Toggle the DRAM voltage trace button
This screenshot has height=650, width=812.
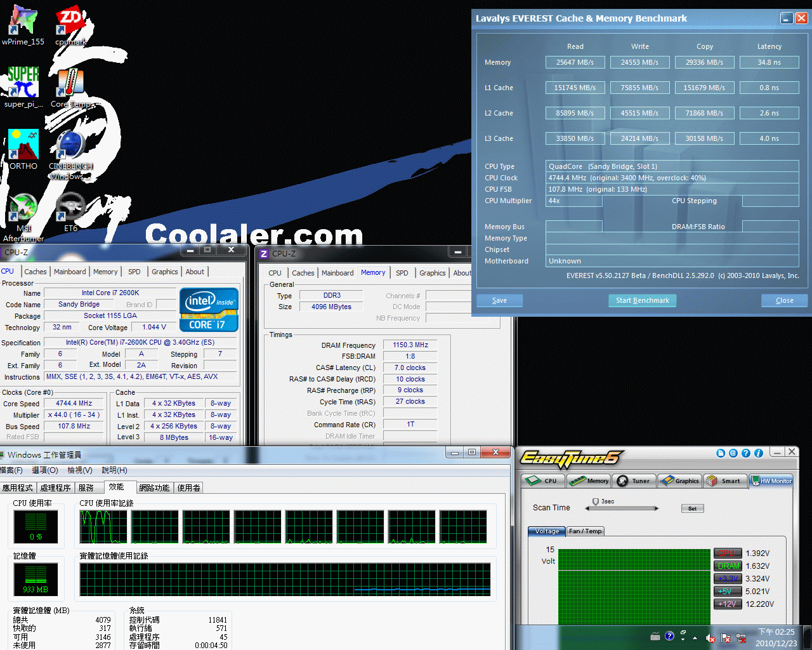[x=728, y=566]
